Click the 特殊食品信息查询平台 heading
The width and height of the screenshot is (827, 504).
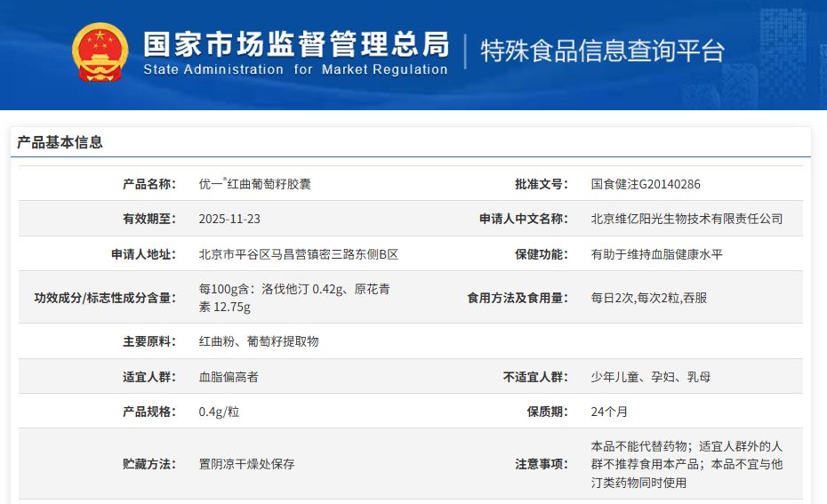tap(602, 52)
